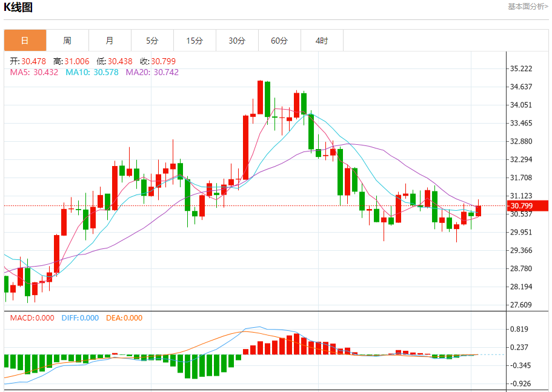Click the MA5: 30.432 indicator label
Viewport: 552px width, 392px height.
pos(34,72)
